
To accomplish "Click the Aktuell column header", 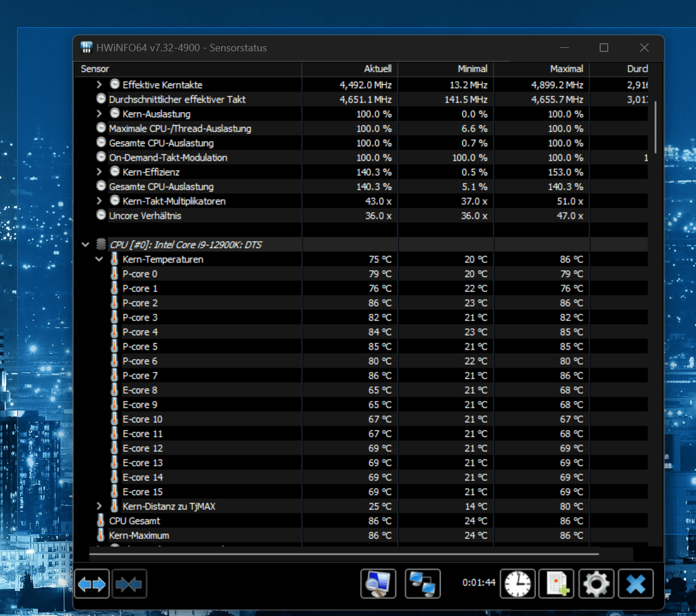I will coord(349,69).
